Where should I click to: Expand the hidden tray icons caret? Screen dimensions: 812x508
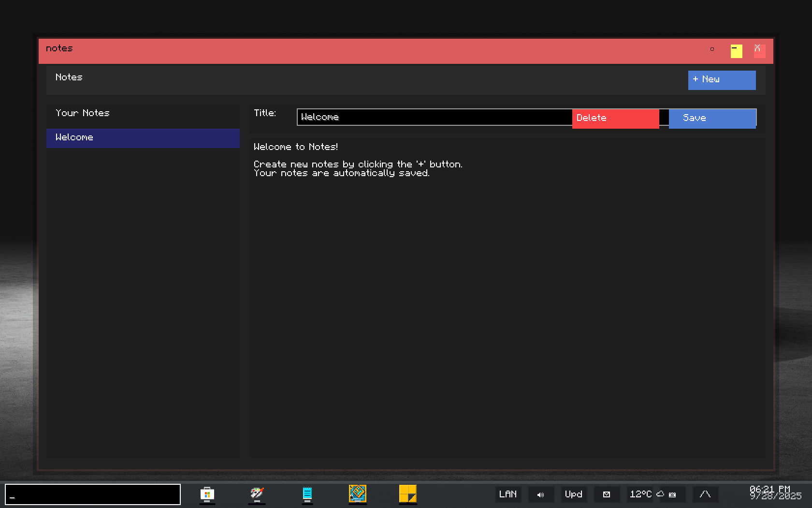pos(705,494)
